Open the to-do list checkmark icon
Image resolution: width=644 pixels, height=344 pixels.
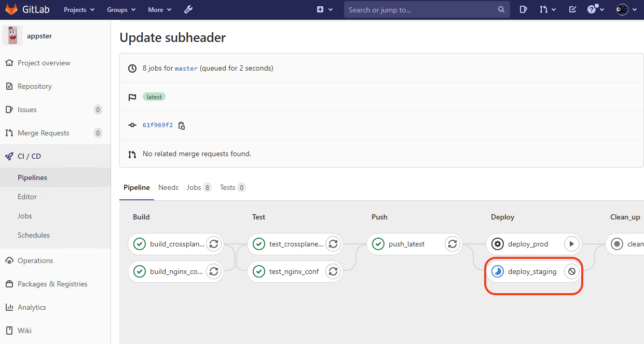click(572, 9)
